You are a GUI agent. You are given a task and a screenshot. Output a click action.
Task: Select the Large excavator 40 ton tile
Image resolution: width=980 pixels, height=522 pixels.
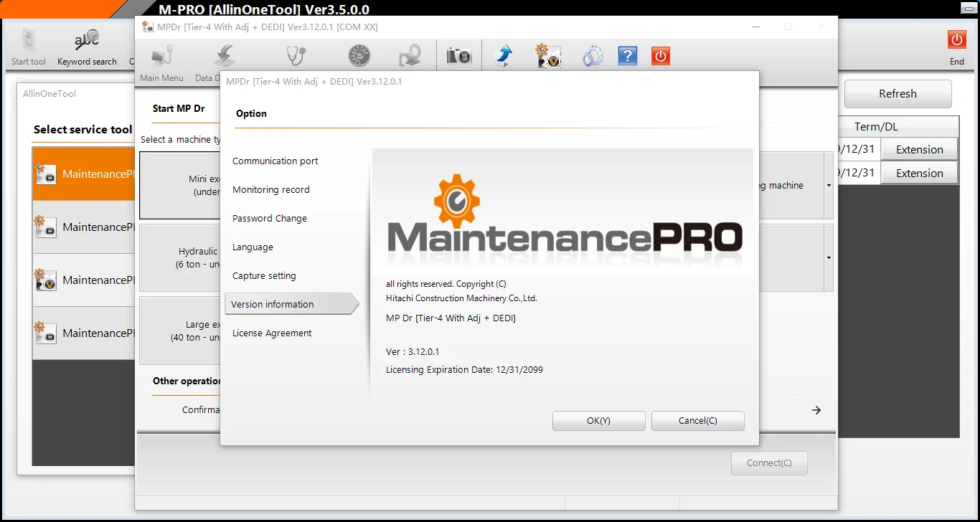pyautogui.click(x=180, y=331)
